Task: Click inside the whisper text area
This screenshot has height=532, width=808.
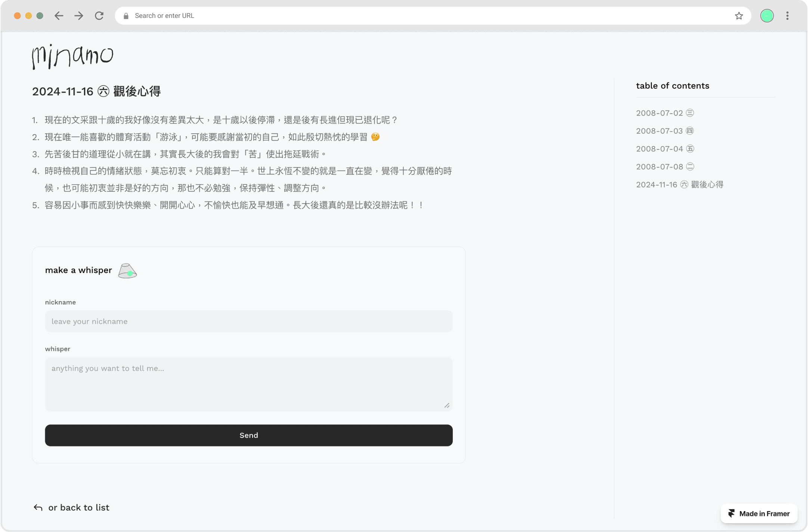Action: (248, 384)
